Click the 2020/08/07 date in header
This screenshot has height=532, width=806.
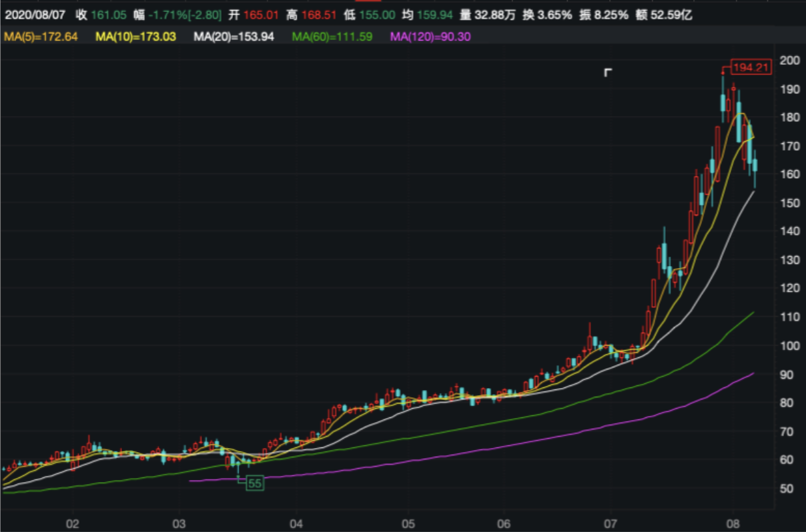click(x=35, y=15)
